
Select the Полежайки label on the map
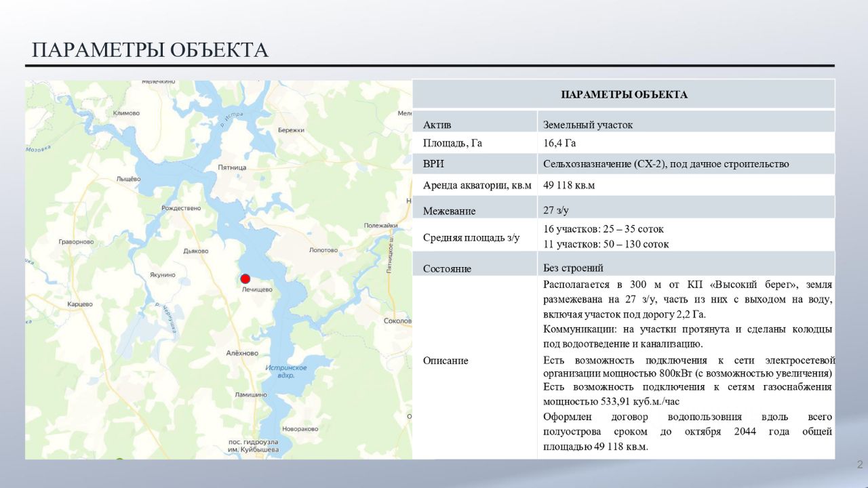380,226
